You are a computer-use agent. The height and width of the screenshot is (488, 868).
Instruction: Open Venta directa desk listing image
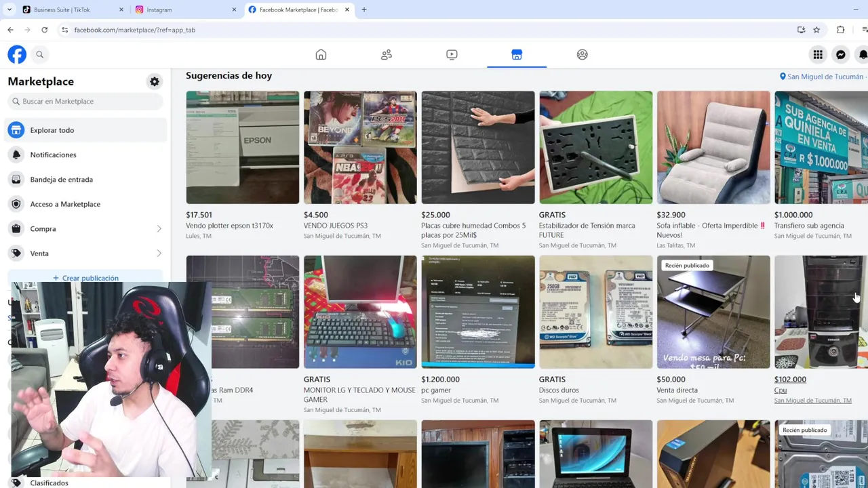(x=713, y=312)
